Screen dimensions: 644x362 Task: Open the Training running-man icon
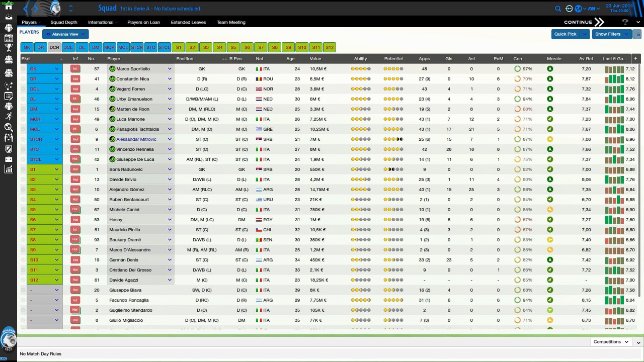pyautogui.click(x=8, y=116)
